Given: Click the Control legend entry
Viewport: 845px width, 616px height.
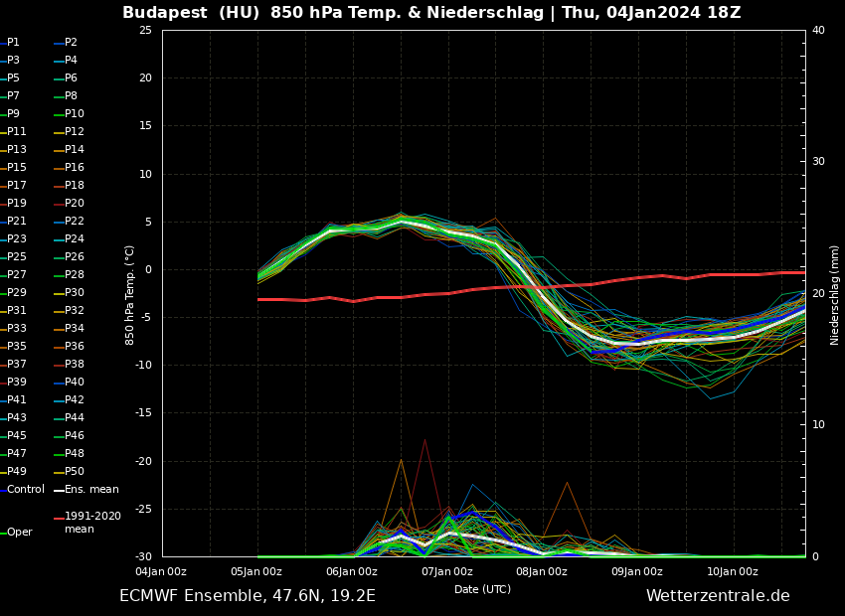Looking at the screenshot, I should click(x=25, y=490).
